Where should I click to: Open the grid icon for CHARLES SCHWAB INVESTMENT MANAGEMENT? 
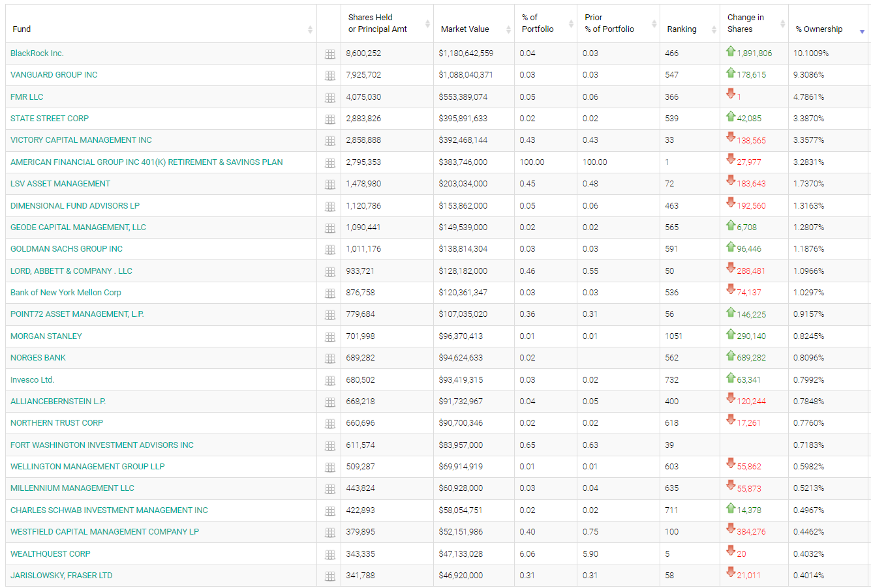point(330,511)
